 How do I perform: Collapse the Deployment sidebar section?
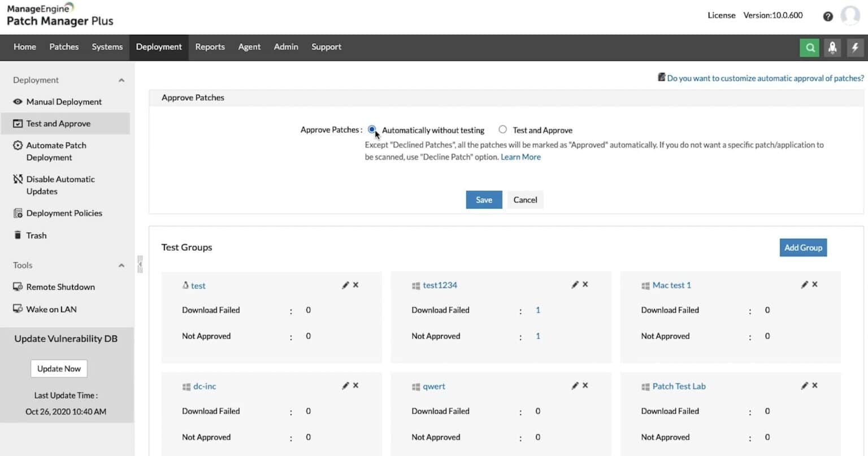[x=121, y=80]
